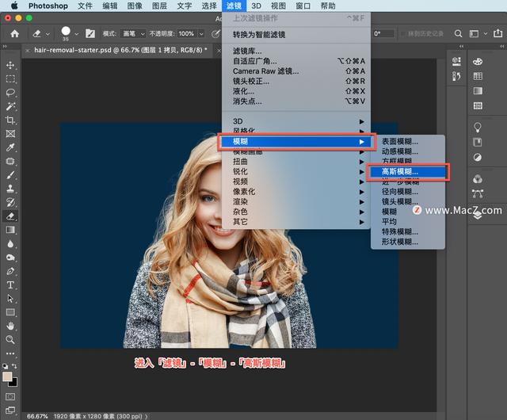Expand the brush preset picker arrow
Image resolution: width=507 pixels, height=420 pixels.
[x=78, y=34]
